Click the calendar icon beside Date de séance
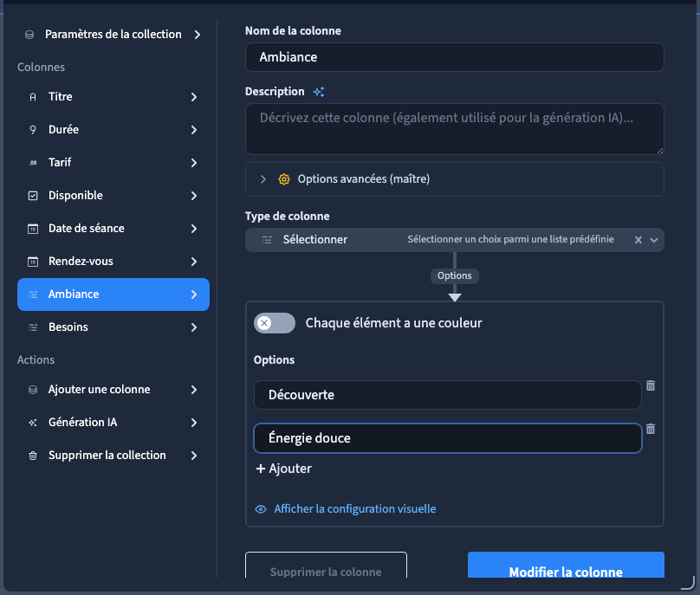This screenshot has width=700, height=595. [33, 229]
